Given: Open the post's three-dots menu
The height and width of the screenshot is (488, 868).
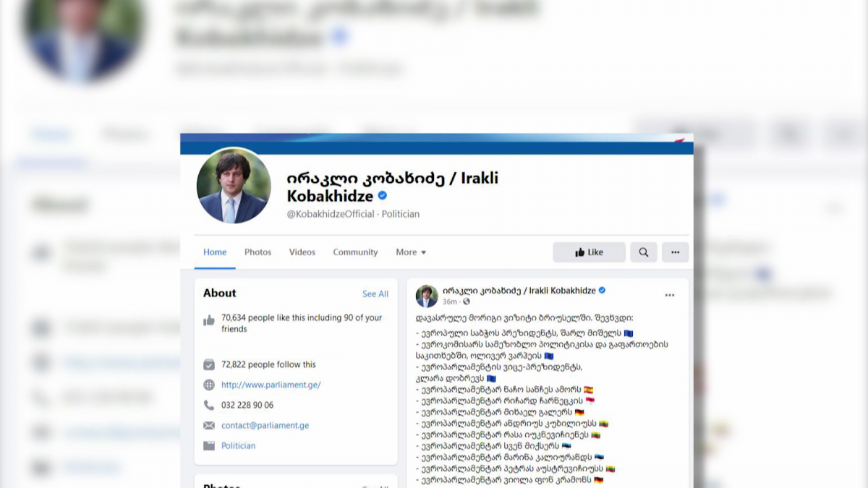Looking at the screenshot, I should click(x=670, y=295).
